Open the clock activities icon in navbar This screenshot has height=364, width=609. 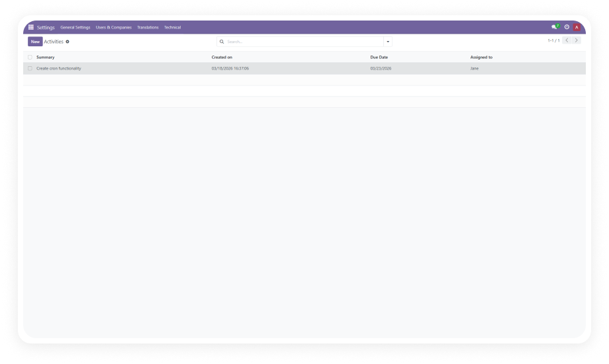coord(567,27)
